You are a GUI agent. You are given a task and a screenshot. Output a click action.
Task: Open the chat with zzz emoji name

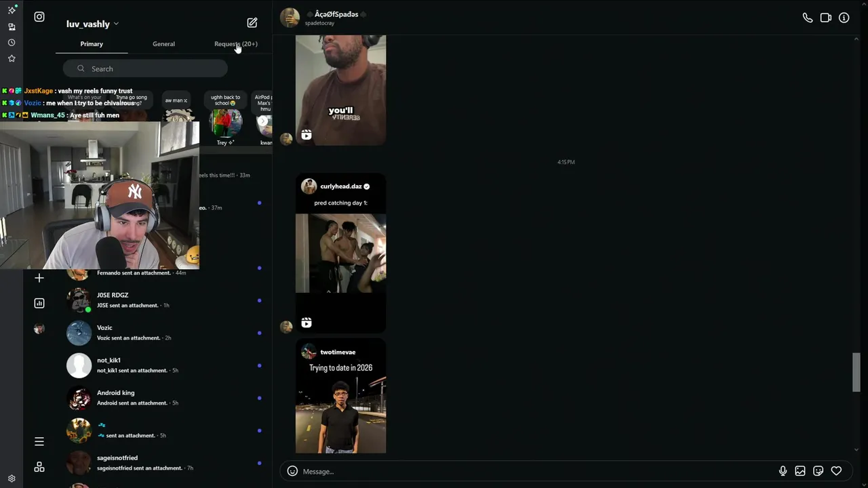163,430
